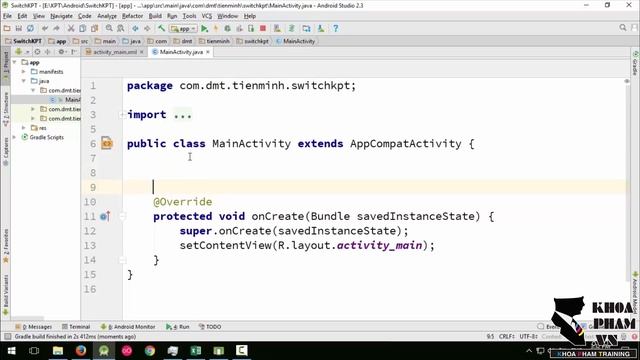Click the Save All toolbar icon
Viewport: 640px width, 360px height.
(x=19, y=29)
